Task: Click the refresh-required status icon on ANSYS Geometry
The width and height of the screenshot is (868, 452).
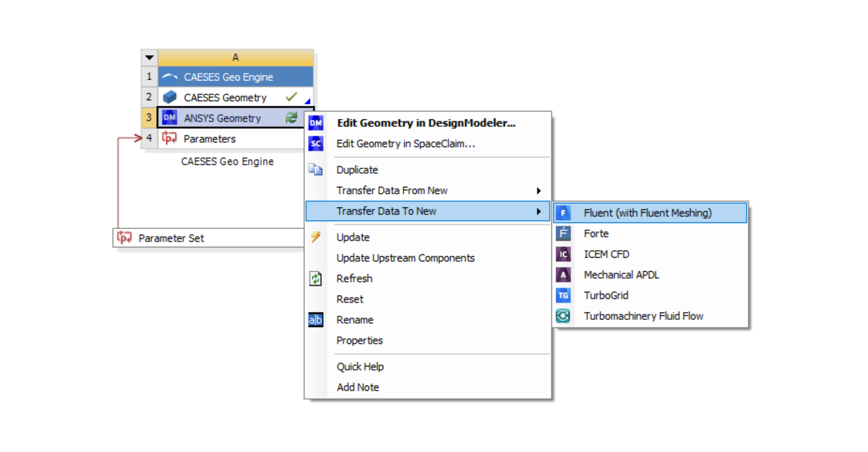Action: point(292,118)
